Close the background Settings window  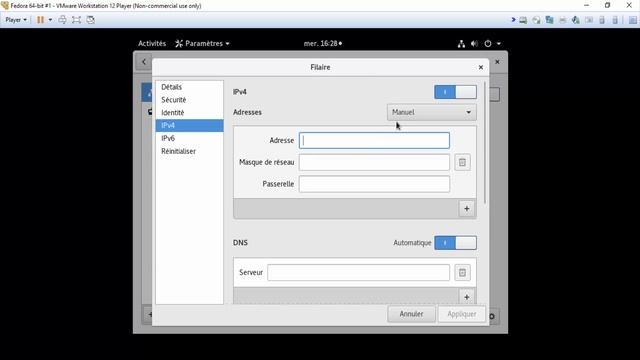[497, 62]
